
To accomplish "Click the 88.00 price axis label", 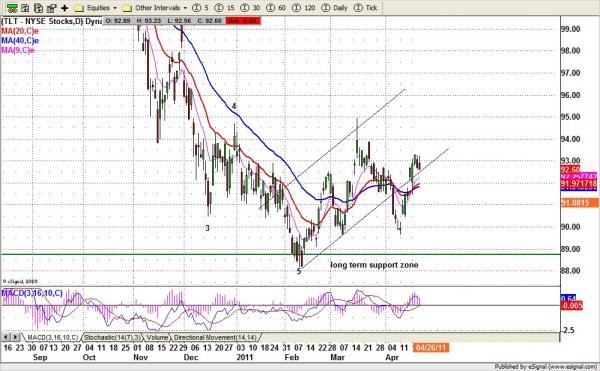I will tap(571, 271).
